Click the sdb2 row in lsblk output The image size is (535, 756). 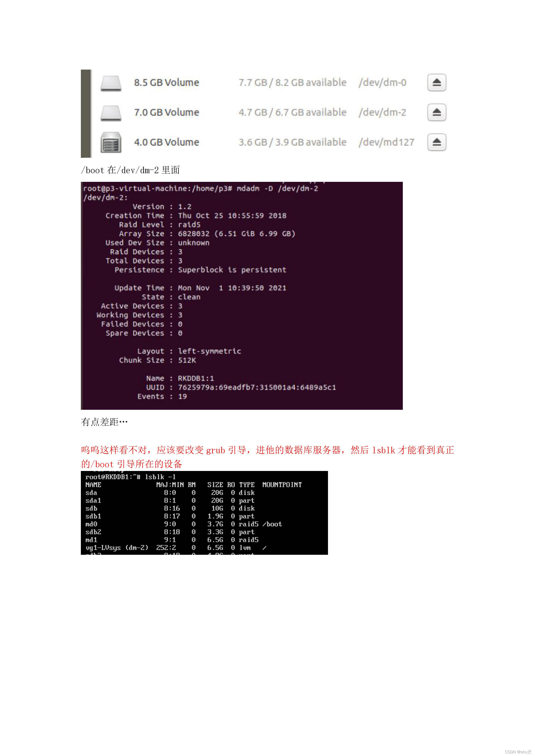point(170,532)
